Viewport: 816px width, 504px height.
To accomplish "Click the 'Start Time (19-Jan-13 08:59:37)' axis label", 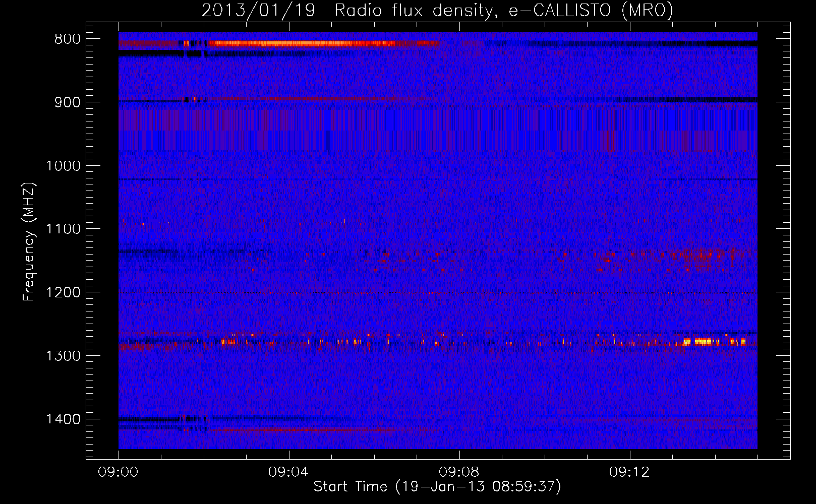I will (x=437, y=487).
